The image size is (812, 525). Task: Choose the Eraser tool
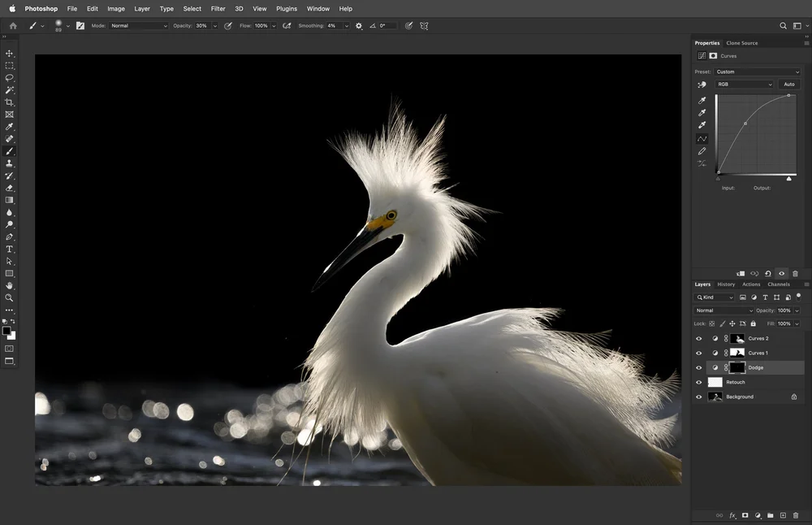click(x=10, y=188)
